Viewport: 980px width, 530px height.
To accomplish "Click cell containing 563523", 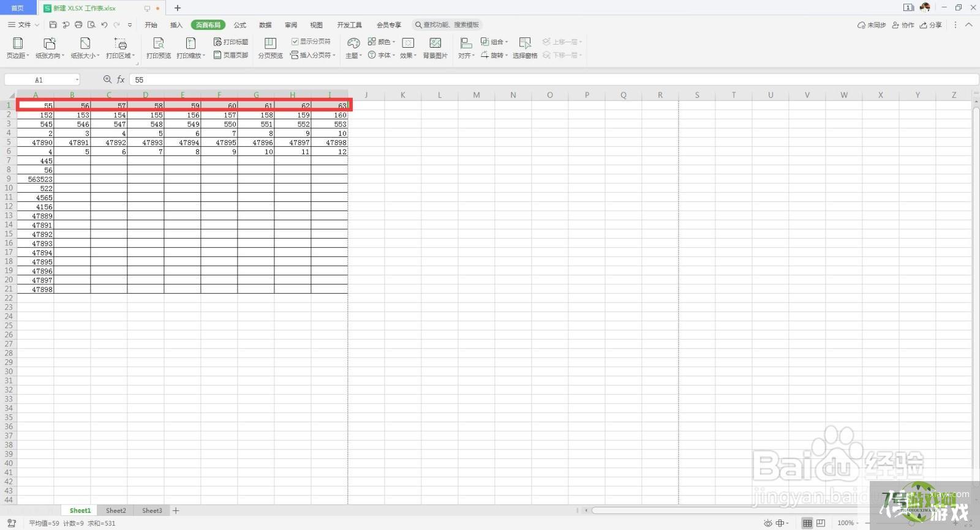I will point(36,179).
